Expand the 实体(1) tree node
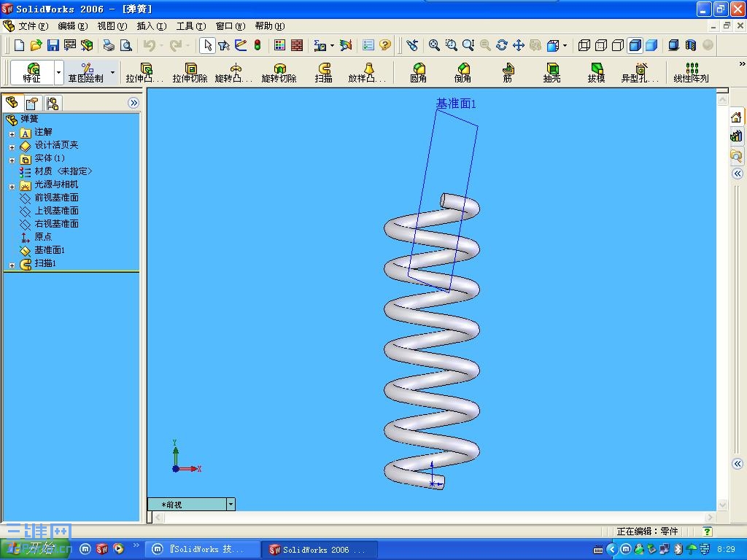 coord(12,160)
